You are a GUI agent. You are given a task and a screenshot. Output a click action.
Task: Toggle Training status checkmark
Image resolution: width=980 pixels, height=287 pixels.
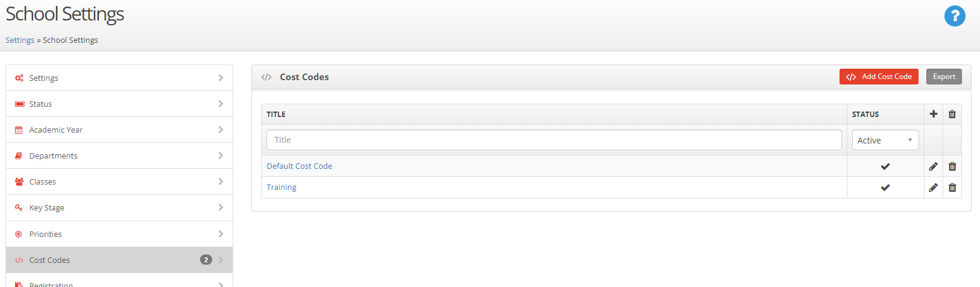click(x=885, y=188)
